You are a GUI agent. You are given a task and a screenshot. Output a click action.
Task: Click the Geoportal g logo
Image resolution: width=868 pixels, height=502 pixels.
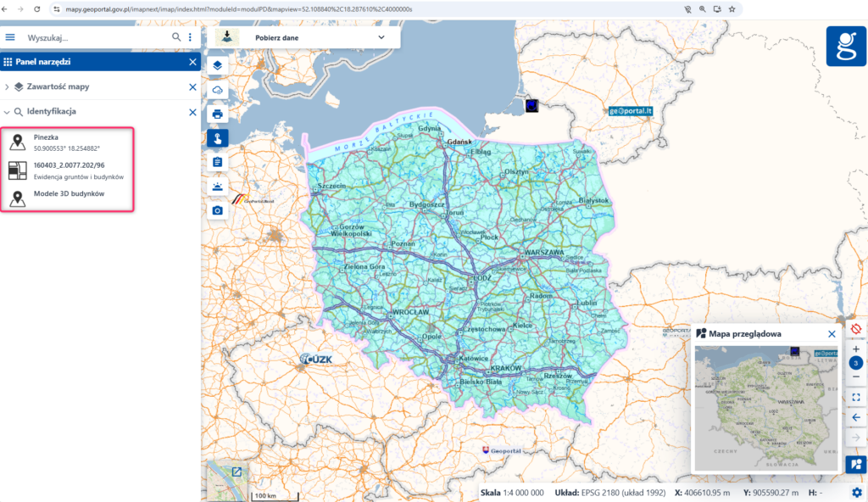846,47
